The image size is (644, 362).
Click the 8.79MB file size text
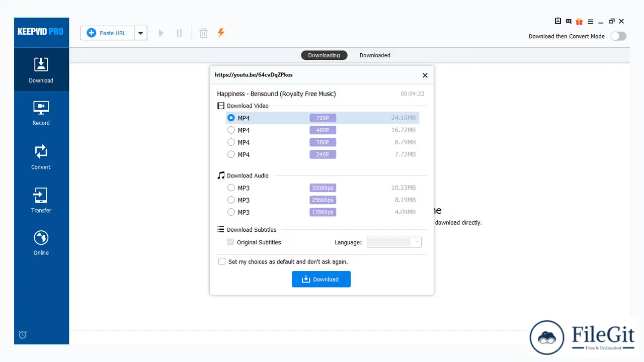click(405, 142)
